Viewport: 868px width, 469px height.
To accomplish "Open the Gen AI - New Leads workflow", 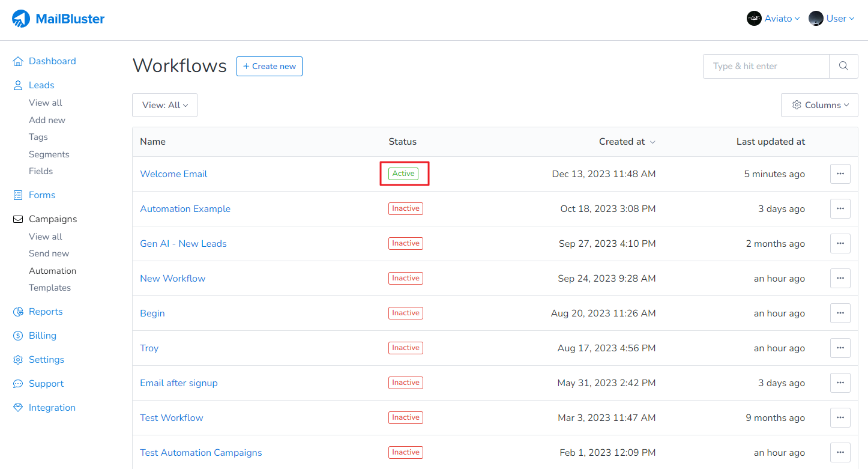I will click(x=183, y=244).
